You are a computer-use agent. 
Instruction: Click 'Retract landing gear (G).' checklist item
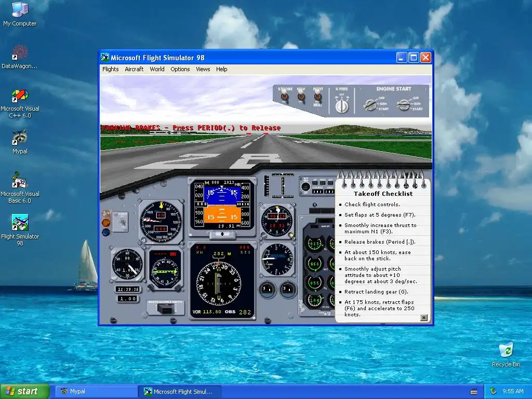coord(376,292)
